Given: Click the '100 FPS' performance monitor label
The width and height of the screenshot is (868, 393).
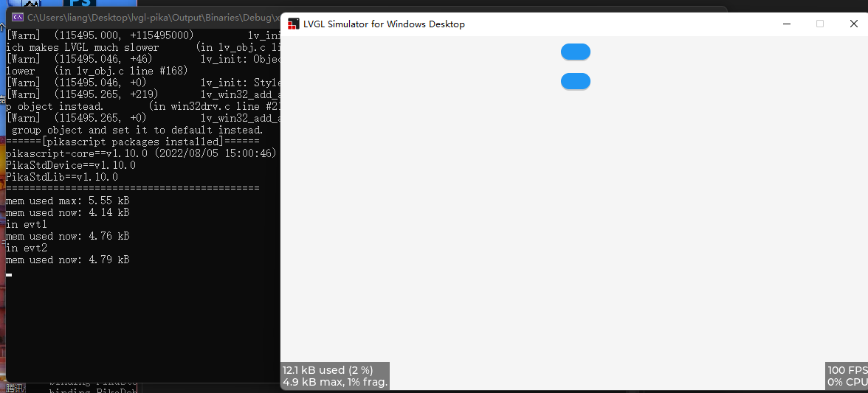Looking at the screenshot, I should click(x=847, y=370).
